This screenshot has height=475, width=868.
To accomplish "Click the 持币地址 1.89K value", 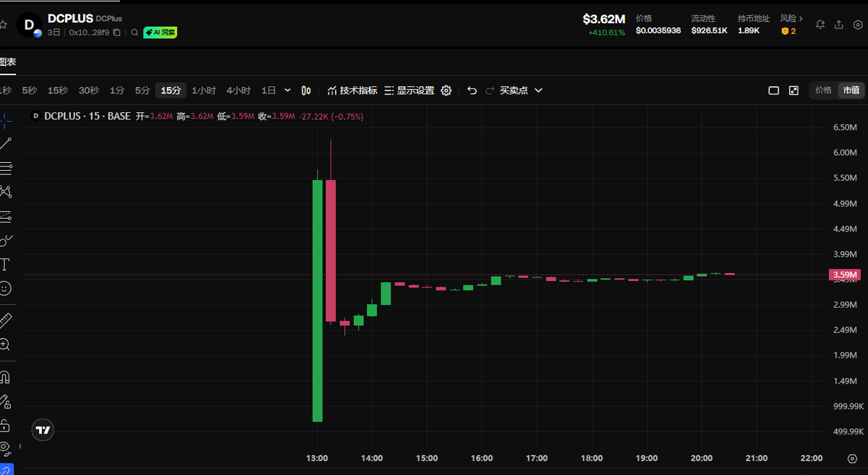I will point(749,31).
